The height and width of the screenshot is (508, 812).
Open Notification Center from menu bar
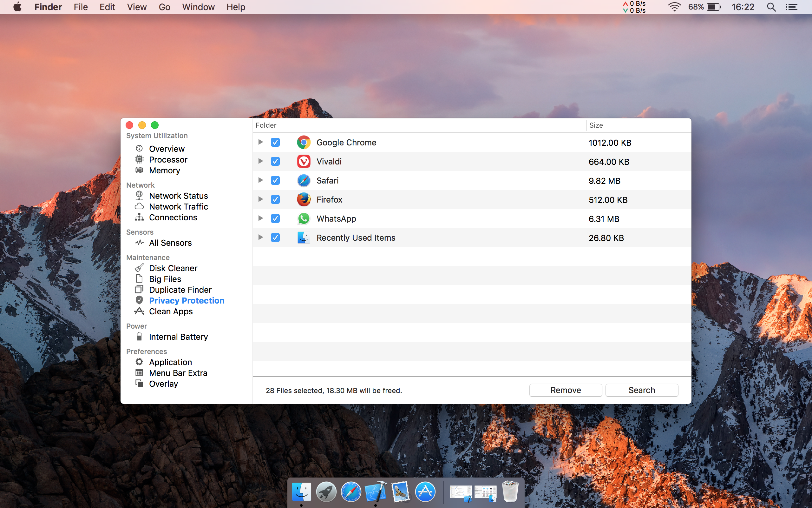point(791,7)
